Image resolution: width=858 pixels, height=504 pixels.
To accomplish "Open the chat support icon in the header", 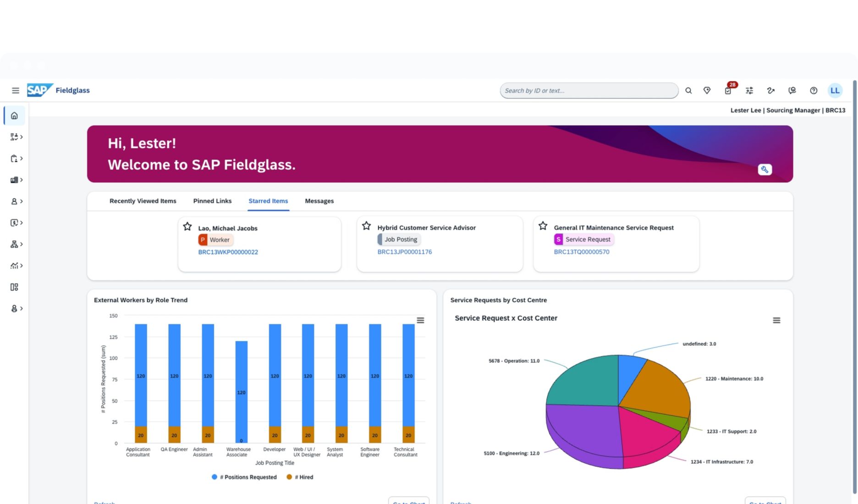I will pyautogui.click(x=792, y=90).
